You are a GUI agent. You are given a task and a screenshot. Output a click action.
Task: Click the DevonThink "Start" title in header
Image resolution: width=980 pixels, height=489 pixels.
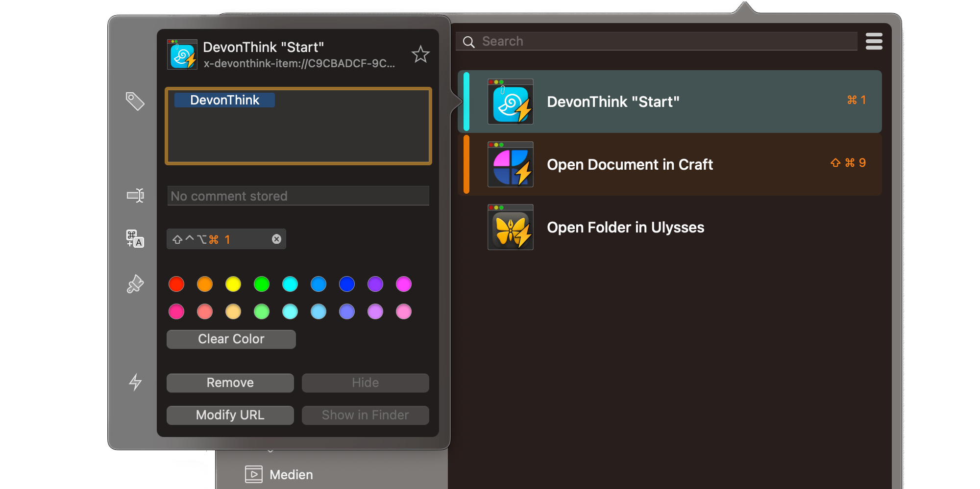coord(264,47)
